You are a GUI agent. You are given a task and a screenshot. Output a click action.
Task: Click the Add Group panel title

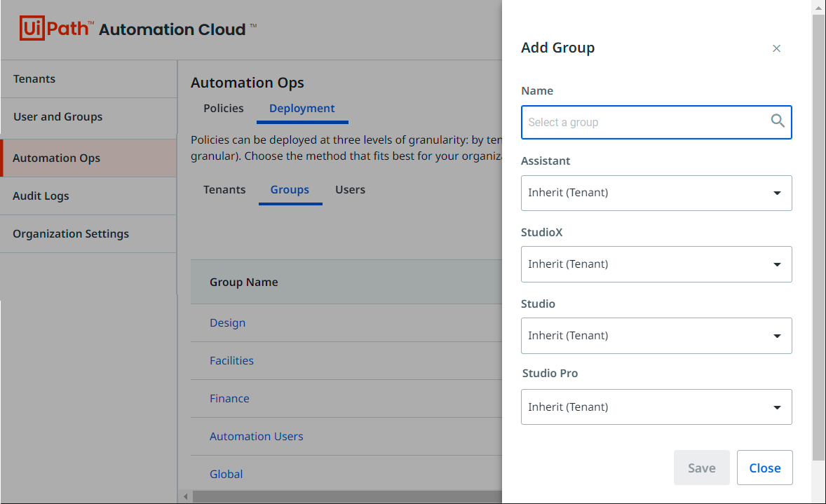pyautogui.click(x=558, y=48)
